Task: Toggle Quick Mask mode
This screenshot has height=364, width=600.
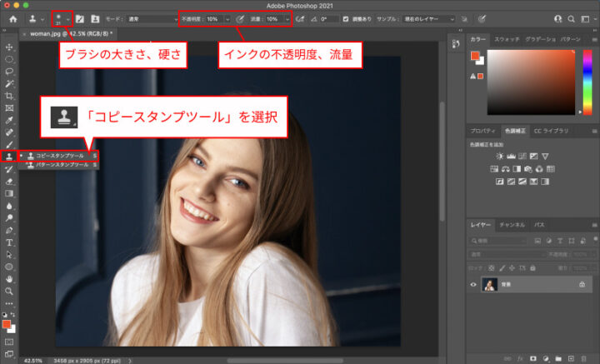Action: point(9,342)
